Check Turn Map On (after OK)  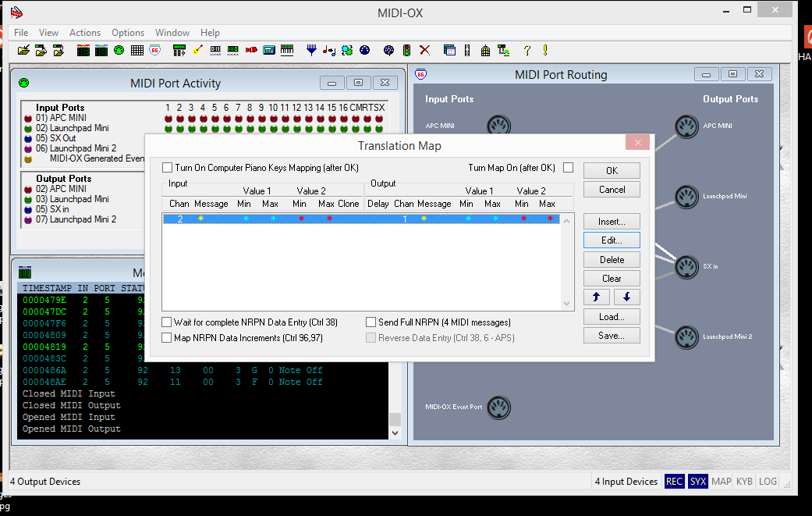[568, 168]
